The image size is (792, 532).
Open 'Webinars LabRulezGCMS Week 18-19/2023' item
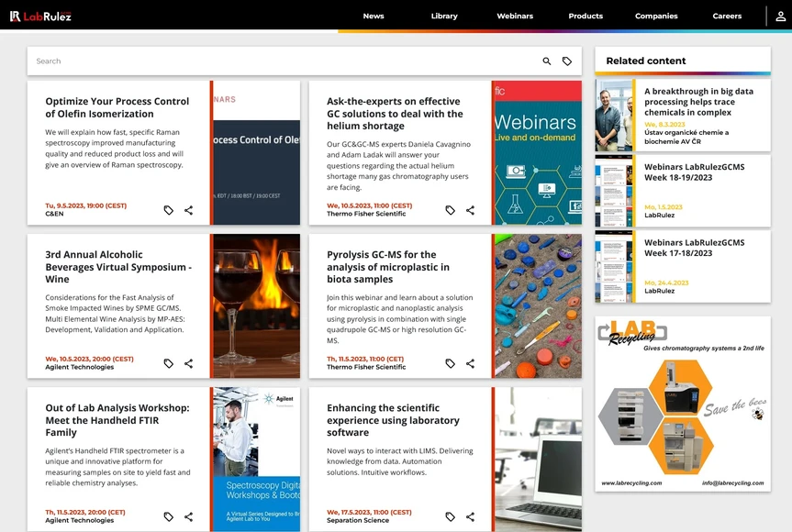tap(694, 172)
